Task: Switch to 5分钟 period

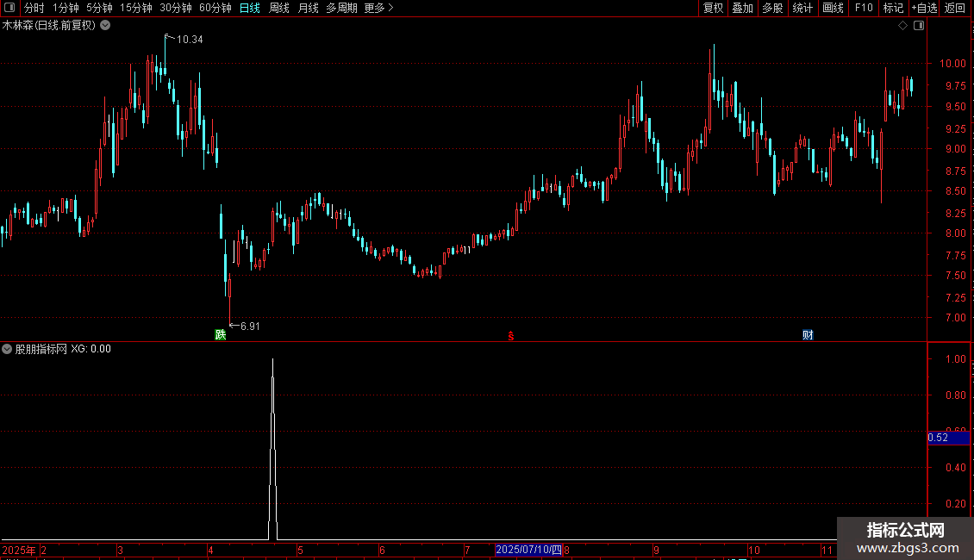Action: coord(99,8)
